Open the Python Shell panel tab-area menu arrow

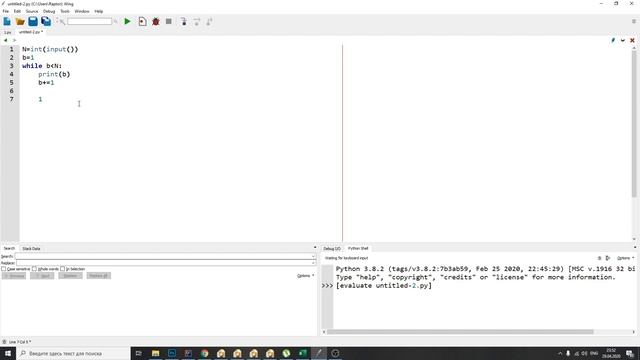point(635,247)
